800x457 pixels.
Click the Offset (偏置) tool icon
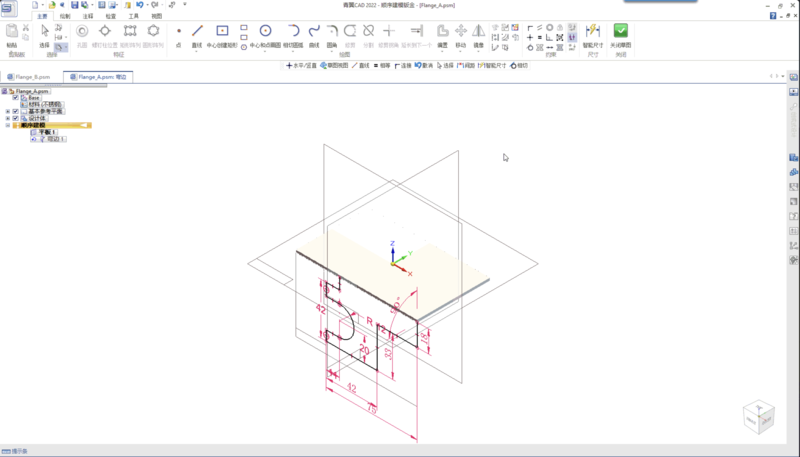[x=442, y=32]
